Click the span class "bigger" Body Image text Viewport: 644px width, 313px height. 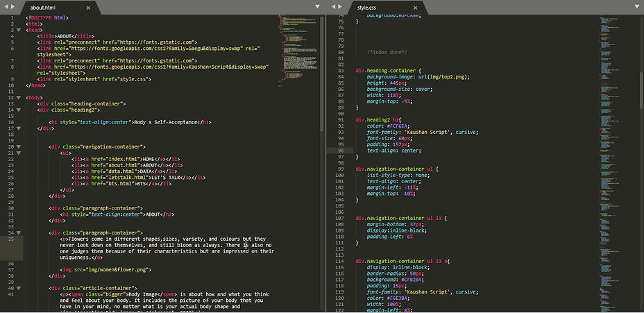(x=142, y=294)
